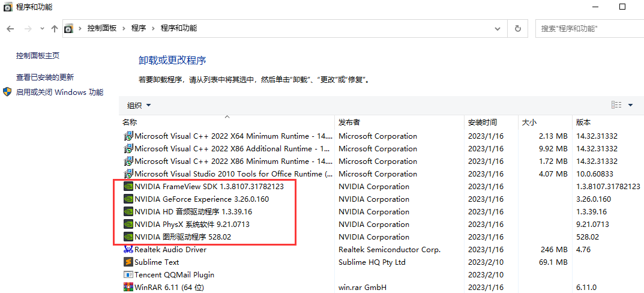Click the 246 MB size cell
644x293 pixels.
555,249
